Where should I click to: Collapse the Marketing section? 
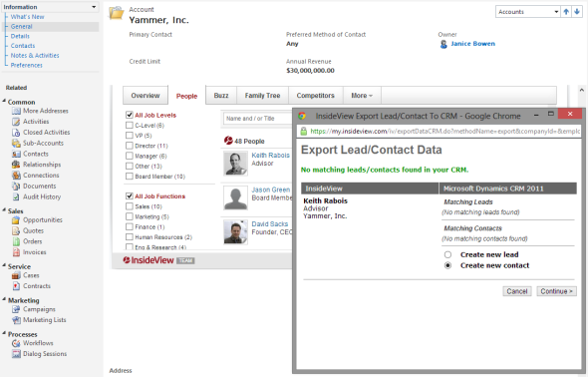[4, 300]
